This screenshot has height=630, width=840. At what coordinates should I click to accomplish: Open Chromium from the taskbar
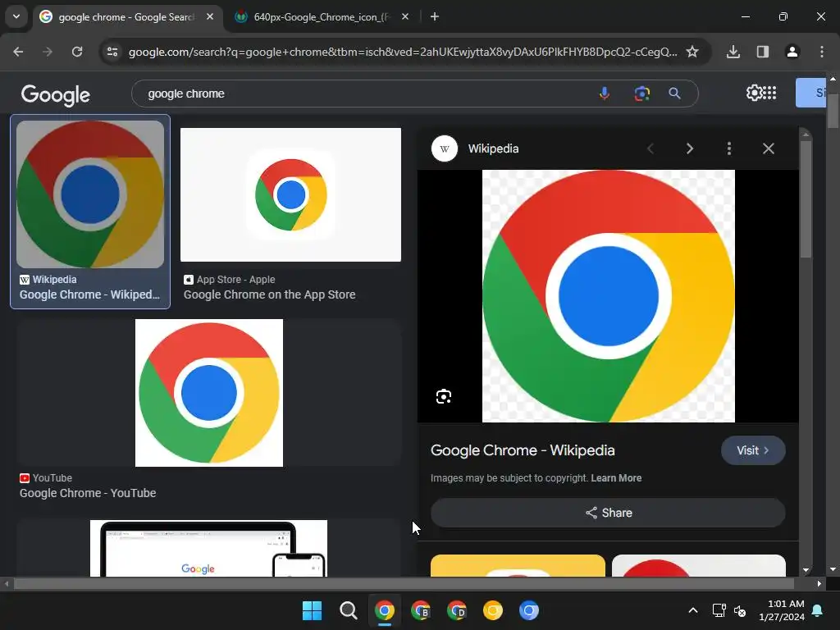pyautogui.click(x=529, y=610)
